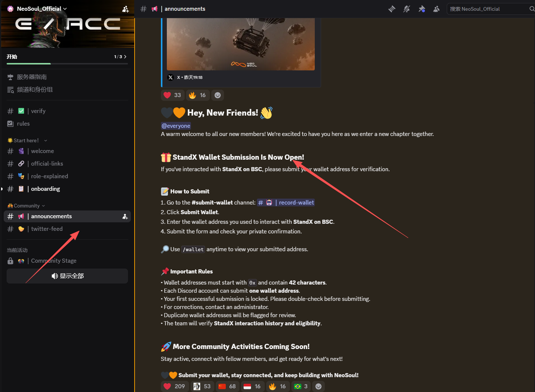Click 显示全部 show all button

tap(67, 276)
